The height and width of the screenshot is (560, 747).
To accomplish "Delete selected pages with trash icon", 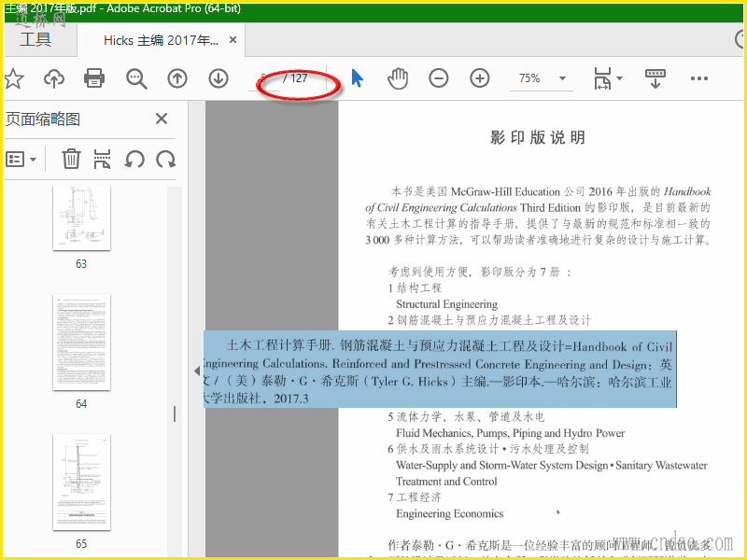I will [x=71, y=159].
